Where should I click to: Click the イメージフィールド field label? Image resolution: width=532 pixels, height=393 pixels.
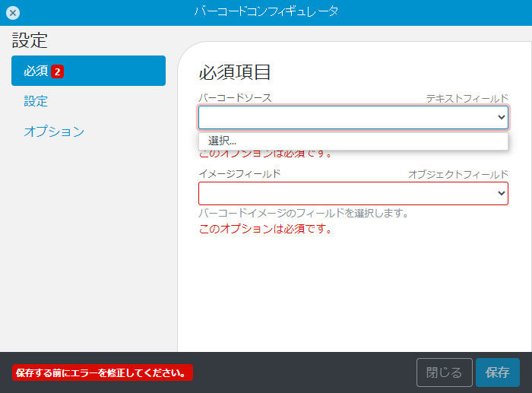click(x=239, y=174)
